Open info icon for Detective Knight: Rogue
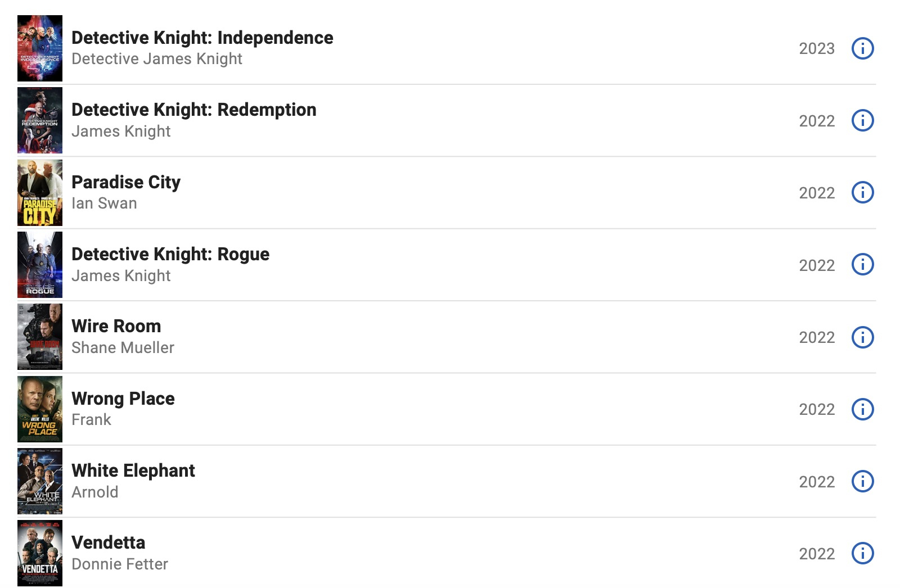This screenshot has width=900, height=588. (862, 264)
